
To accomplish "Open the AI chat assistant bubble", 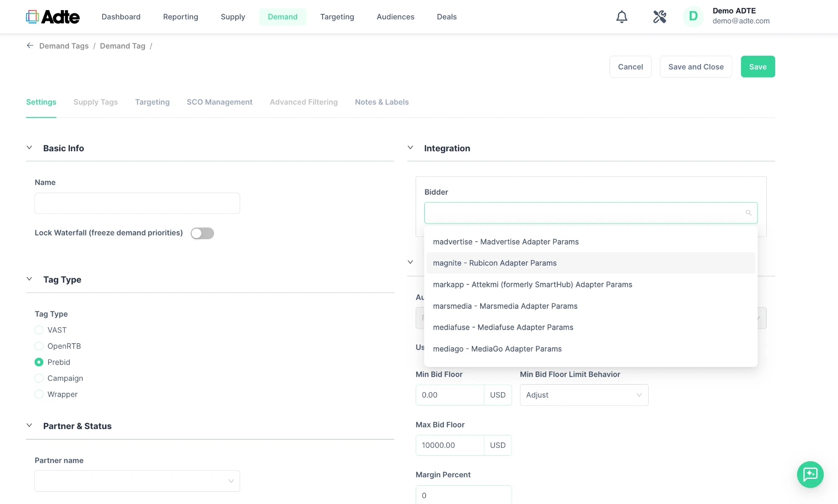I will [x=810, y=474].
